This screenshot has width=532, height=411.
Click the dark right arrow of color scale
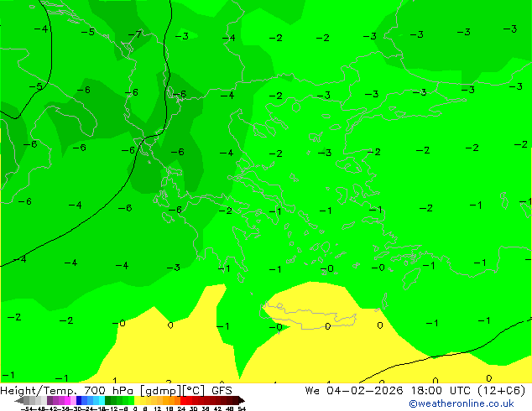click(x=242, y=400)
